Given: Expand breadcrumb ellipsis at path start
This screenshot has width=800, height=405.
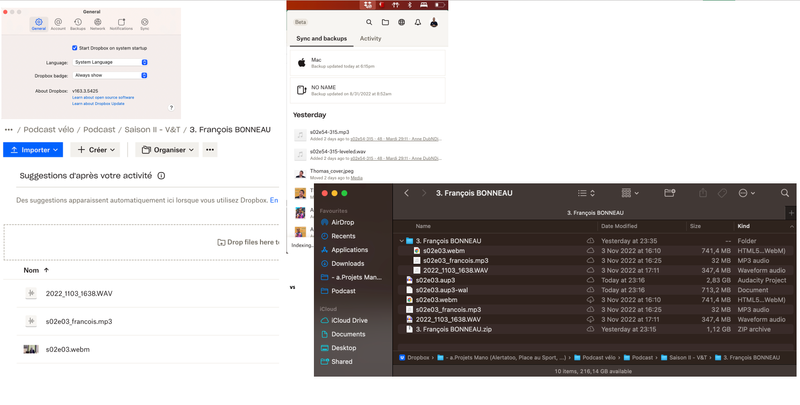Looking at the screenshot, I should pos(8,130).
